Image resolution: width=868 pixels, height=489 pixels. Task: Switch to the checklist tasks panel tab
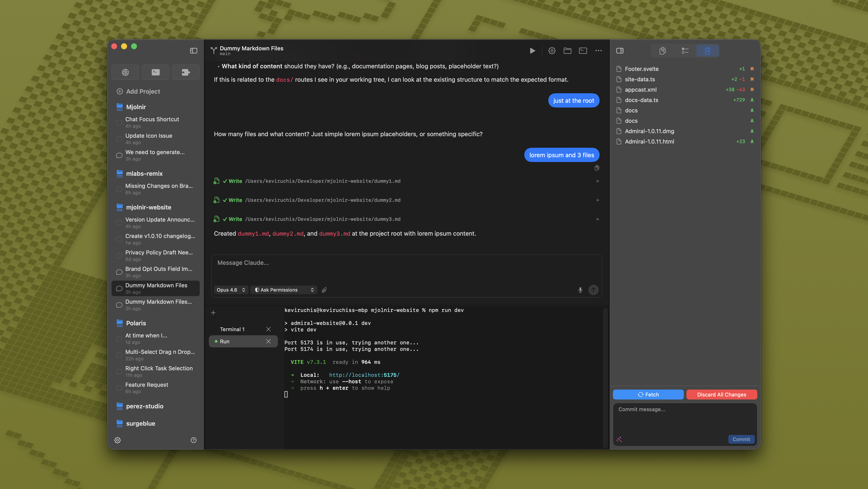[685, 51]
